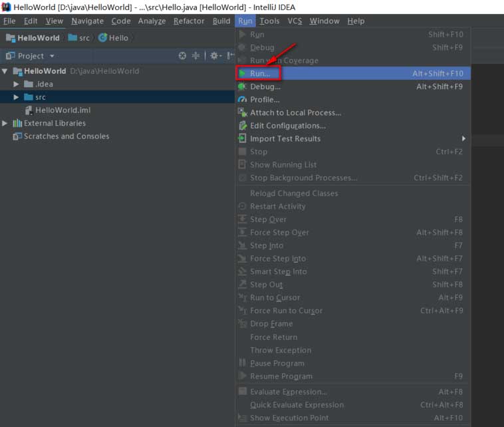
Task: Click the Show Running List icon
Action: pos(242,165)
